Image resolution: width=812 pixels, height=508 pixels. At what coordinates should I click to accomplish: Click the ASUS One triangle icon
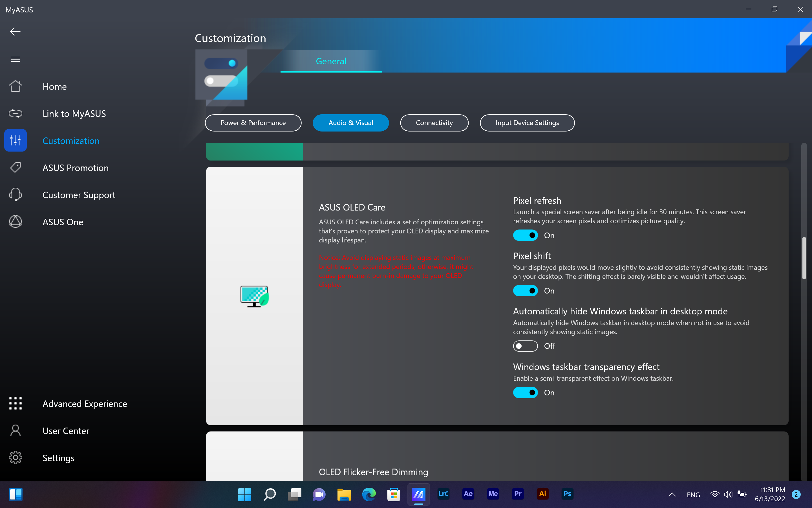pos(16,222)
